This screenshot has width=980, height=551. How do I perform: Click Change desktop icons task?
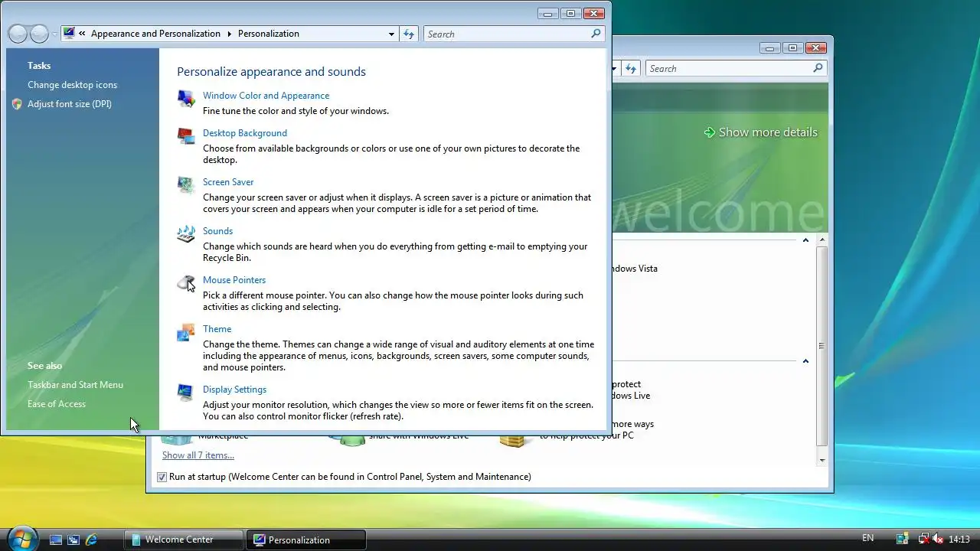coord(72,85)
